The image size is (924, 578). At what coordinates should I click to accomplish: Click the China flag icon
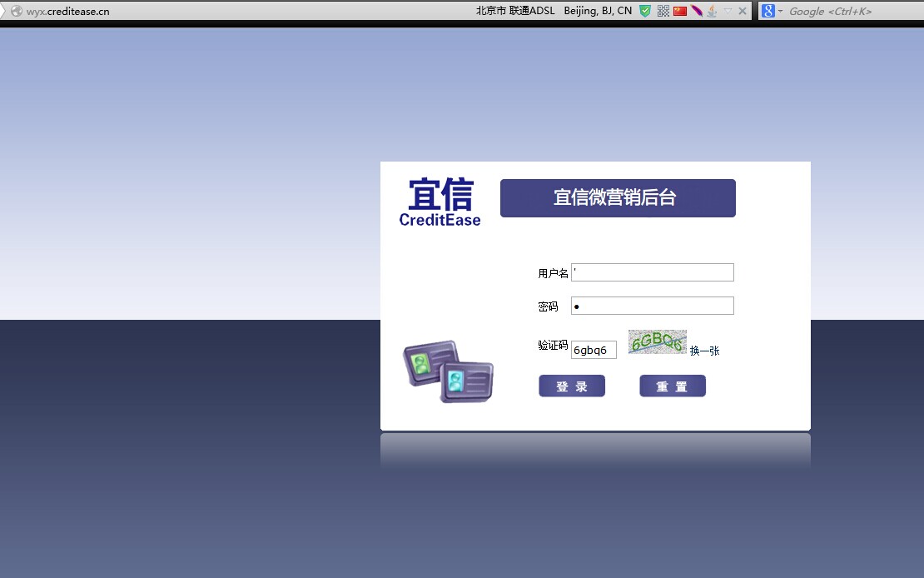click(680, 11)
